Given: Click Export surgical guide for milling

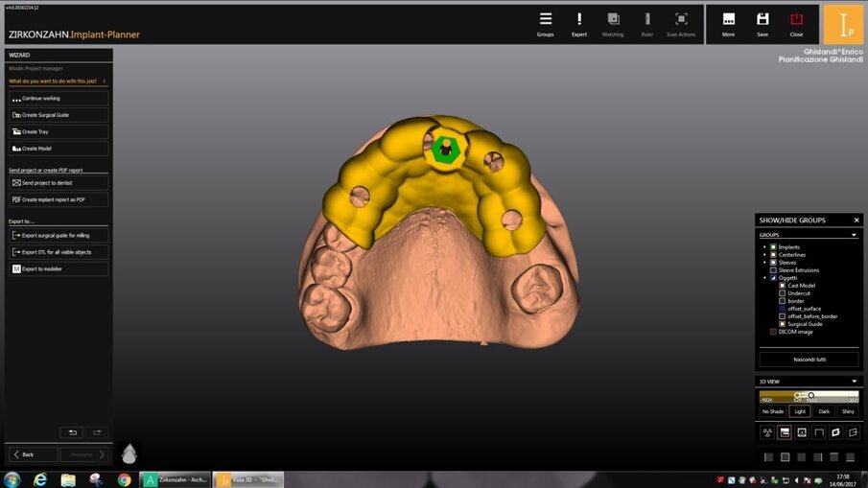Looking at the screenshot, I should tap(59, 235).
